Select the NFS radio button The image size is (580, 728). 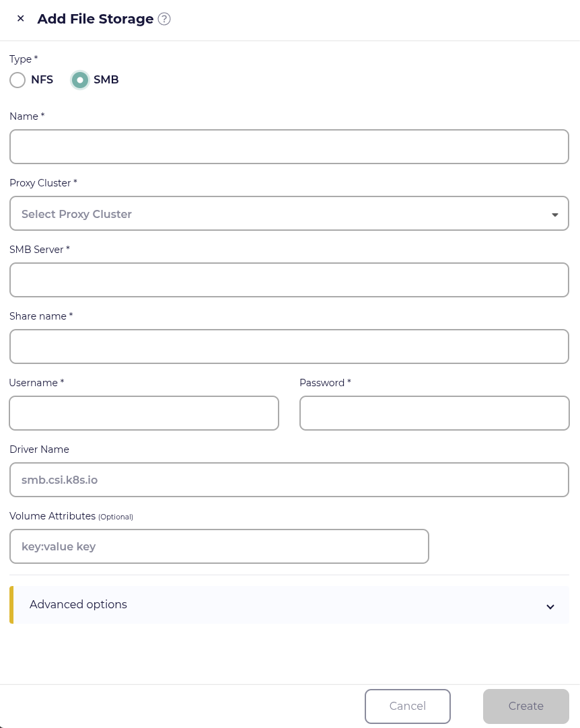point(17,80)
